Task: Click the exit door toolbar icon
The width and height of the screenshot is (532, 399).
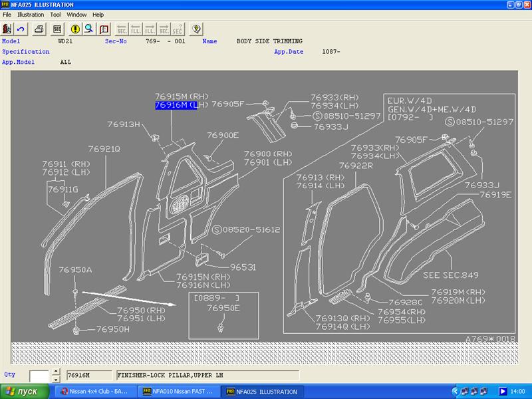Action: tap(7, 29)
